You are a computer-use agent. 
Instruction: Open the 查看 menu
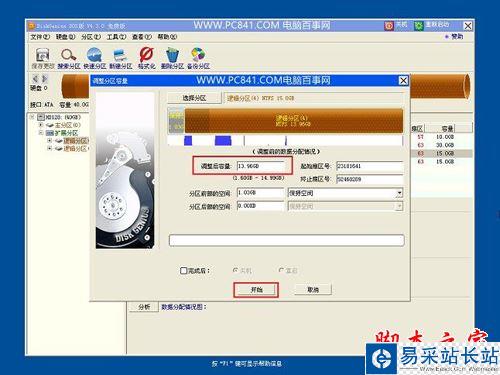pyautogui.click(x=142, y=37)
